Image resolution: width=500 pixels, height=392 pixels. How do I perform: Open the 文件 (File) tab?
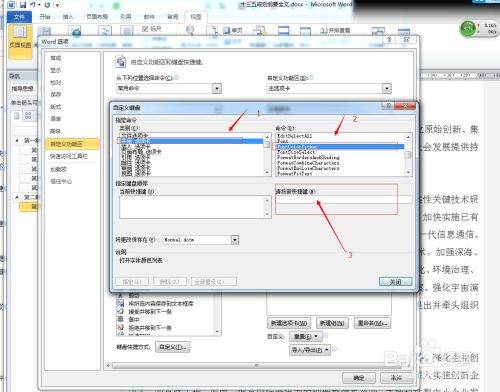(x=19, y=17)
